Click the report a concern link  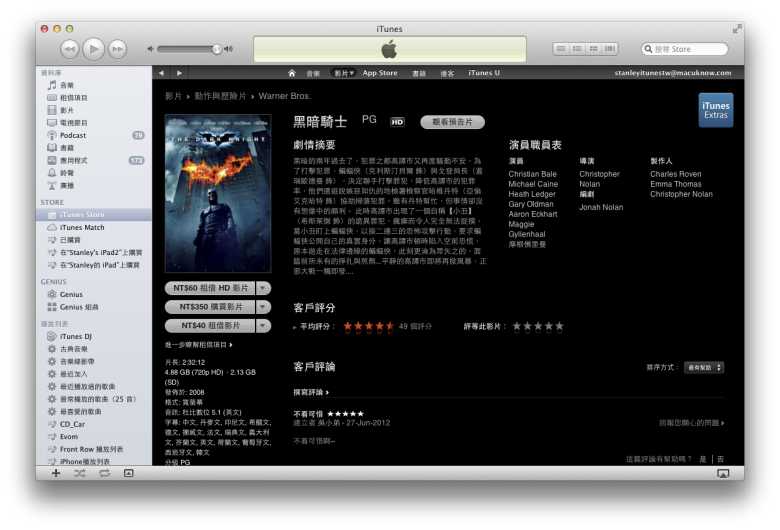click(691, 423)
